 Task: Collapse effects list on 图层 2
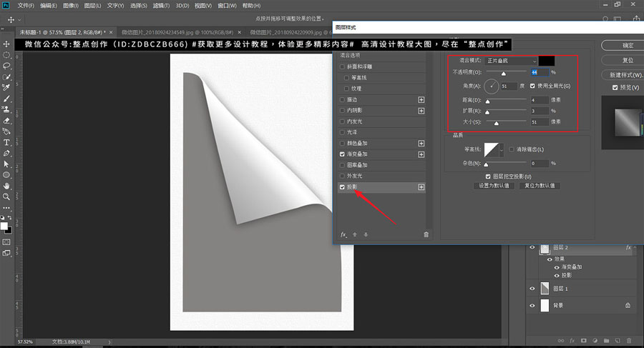coord(636,249)
